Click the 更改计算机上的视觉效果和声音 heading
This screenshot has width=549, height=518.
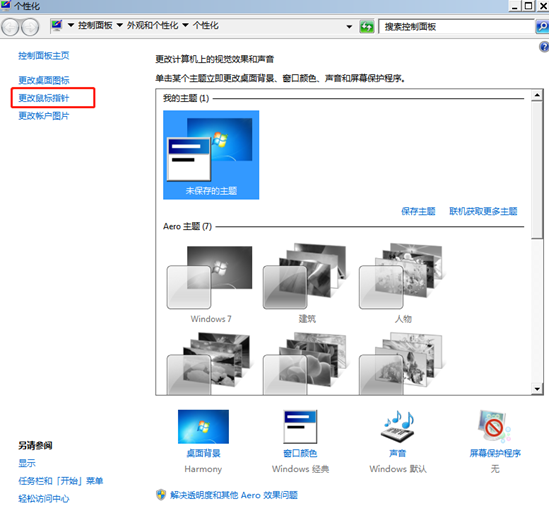point(215,59)
